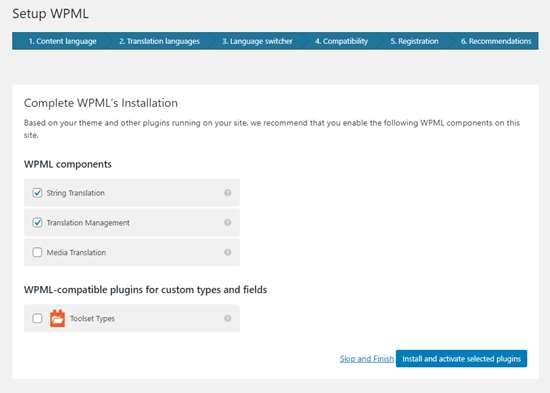550x393 pixels.
Task: Click the String Translation label
Action: pos(75,193)
